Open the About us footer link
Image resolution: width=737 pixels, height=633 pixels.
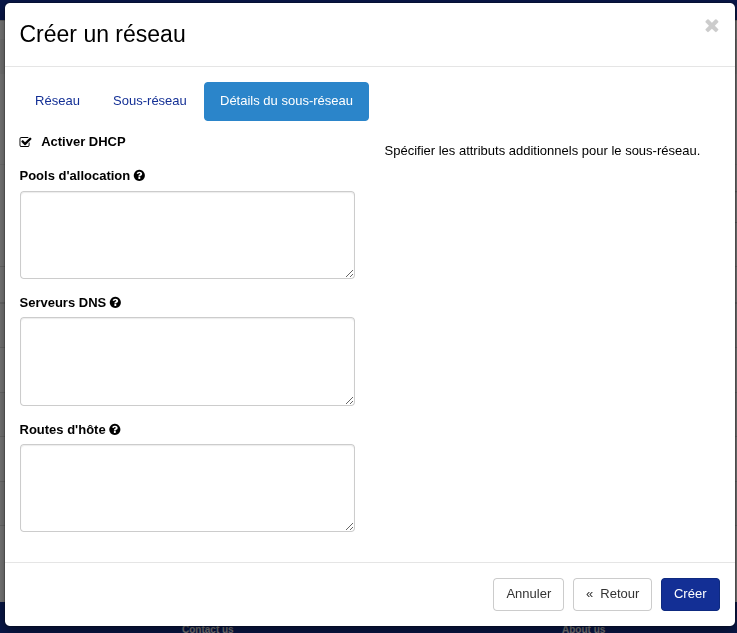point(583,629)
